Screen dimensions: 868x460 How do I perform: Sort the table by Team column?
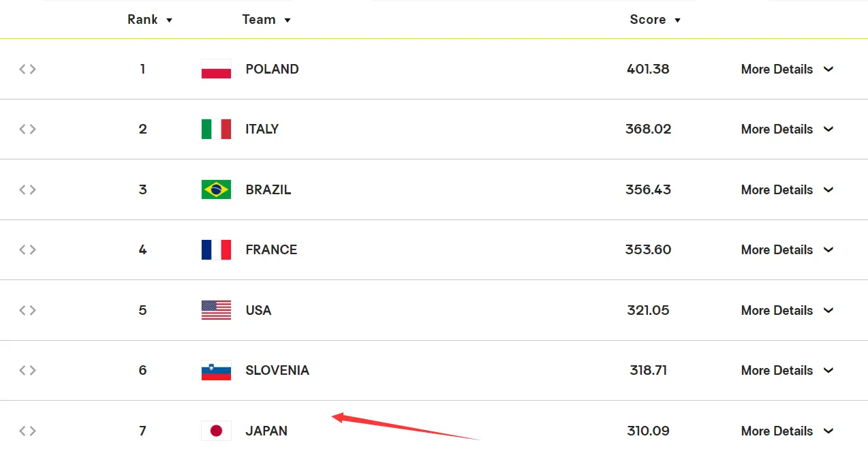click(266, 20)
